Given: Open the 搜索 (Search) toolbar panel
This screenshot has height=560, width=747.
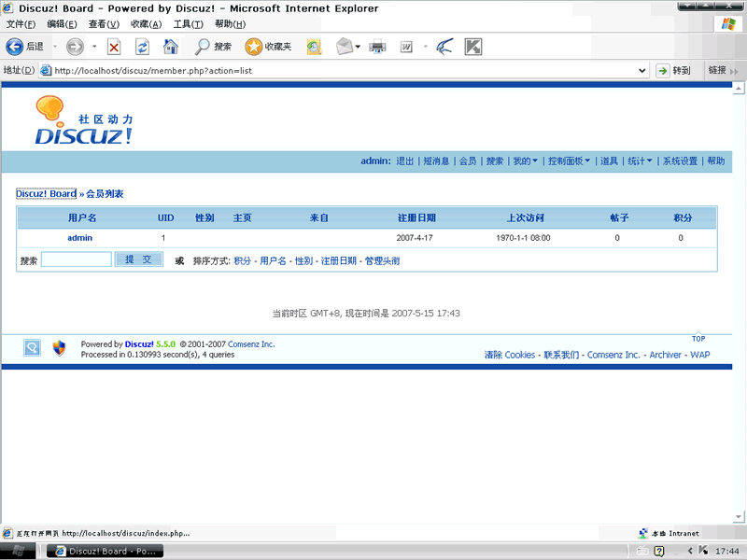Looking at the screenshot, I should click(x=213, y=47).
